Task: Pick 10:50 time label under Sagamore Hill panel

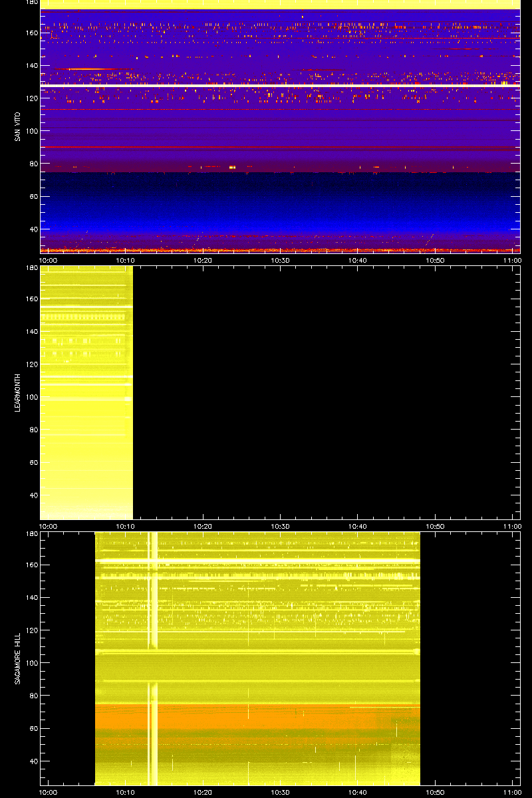Action: (x=436, y=793)
